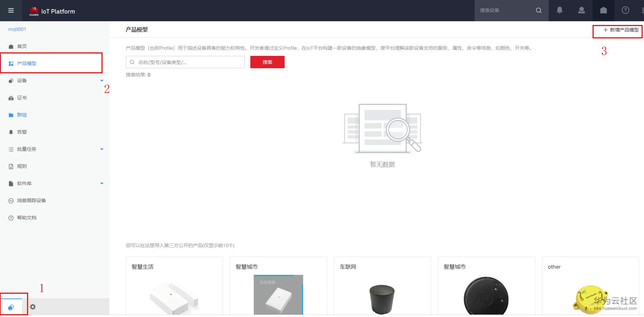Image resolution: width=644 pixels, height=317 pixels.
Task: Open the hamburger menu icon
Action: point(11,10)
